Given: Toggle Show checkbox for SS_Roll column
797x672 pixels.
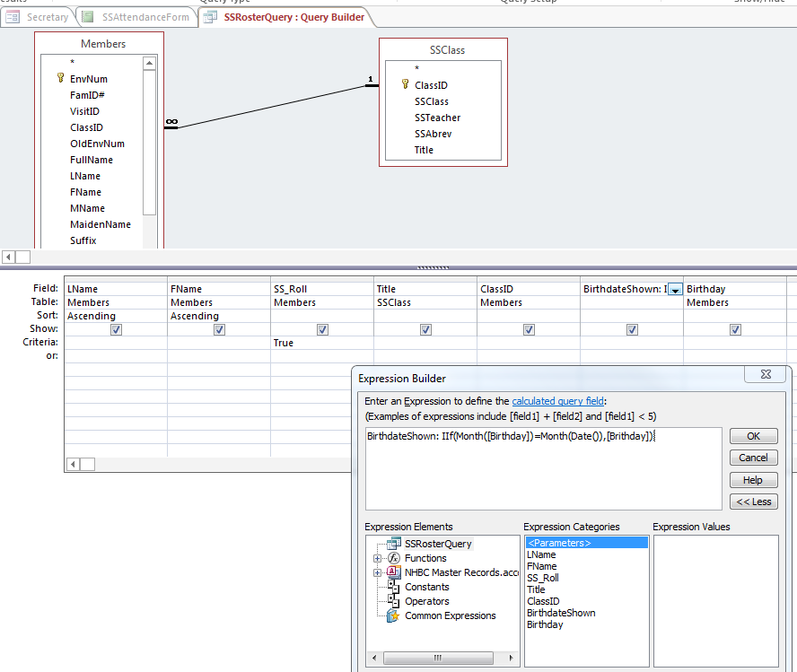Looking at the screenshot, I should [x=322, y=329].
